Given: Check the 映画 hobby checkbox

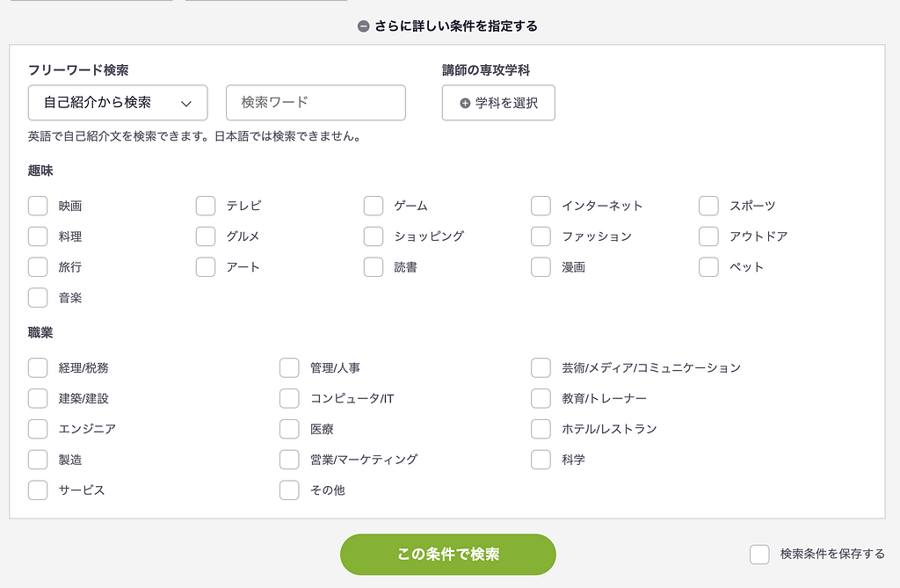Looking at the screenshot, I should (38, 206).
